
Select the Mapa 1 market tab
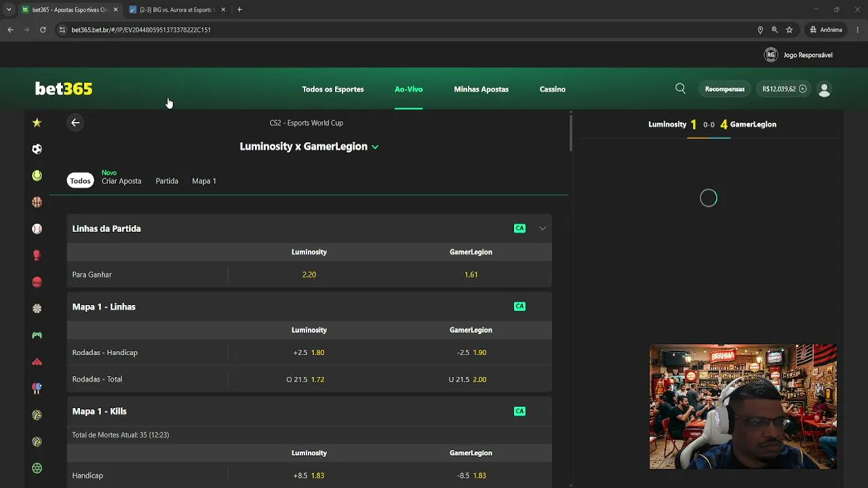tap(204, 181)
